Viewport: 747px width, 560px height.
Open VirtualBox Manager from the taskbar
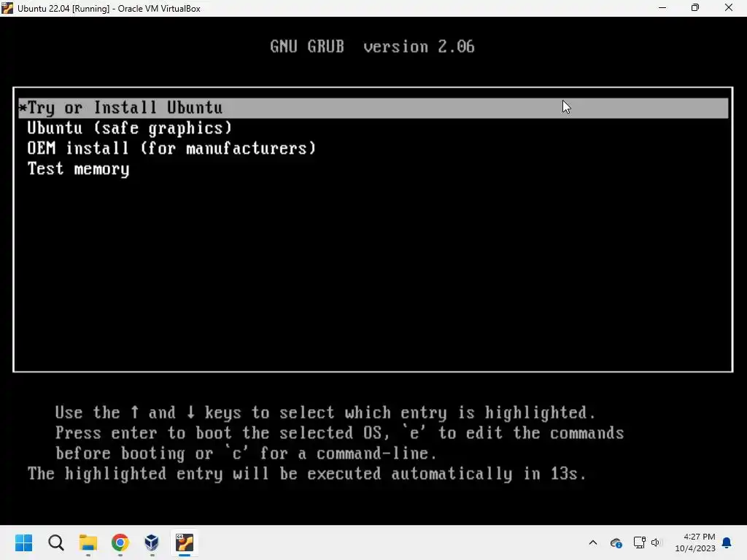(152, 542)
